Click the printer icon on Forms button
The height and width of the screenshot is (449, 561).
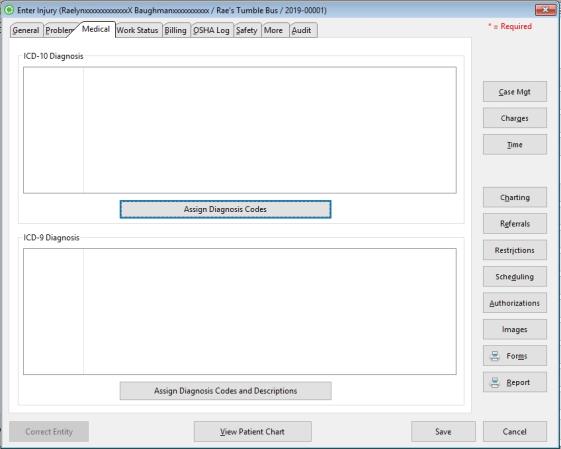pos(495,356)
